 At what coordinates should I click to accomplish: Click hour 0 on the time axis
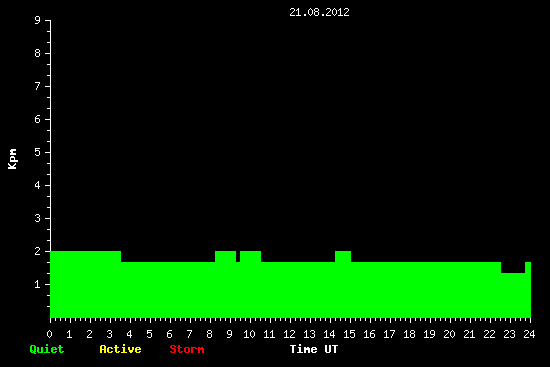(49, 334)
